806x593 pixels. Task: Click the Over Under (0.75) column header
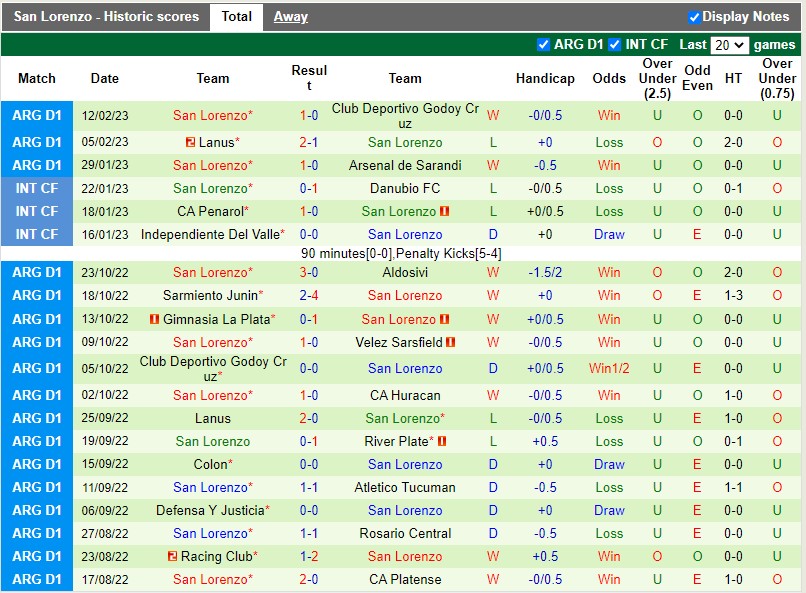click(777, 79)
